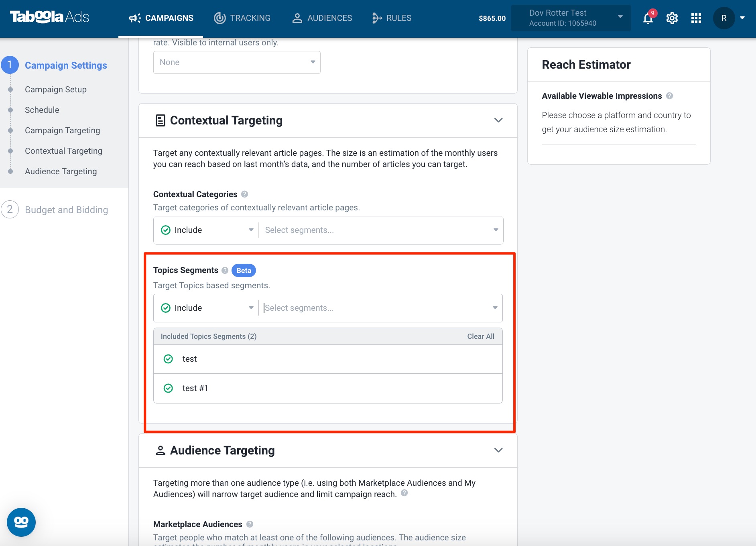Viewport: 756px width, 546px height.
Task: Collapse the Contextual Targeting section chevron
Action: [x=498, y=120]
